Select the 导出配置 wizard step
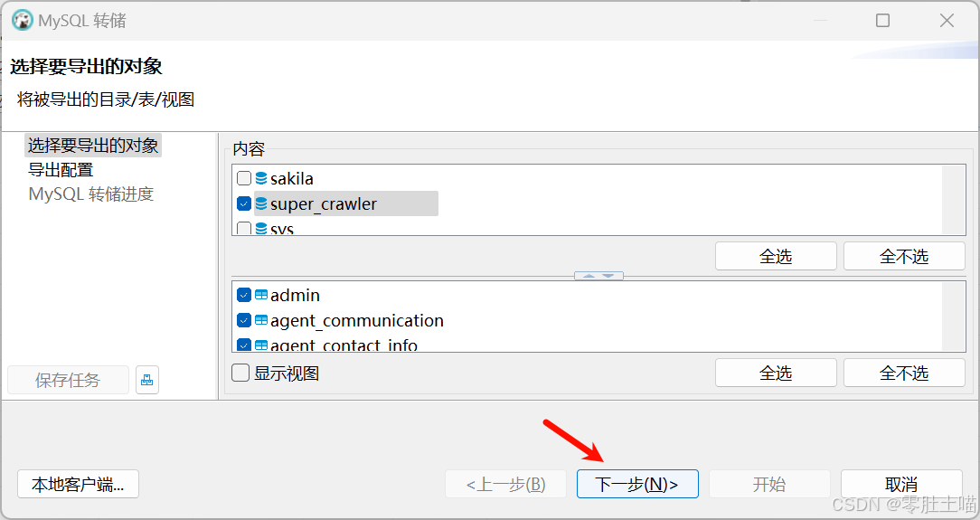Viewport: 980px width, 520px height. click(x=61, y=170)
